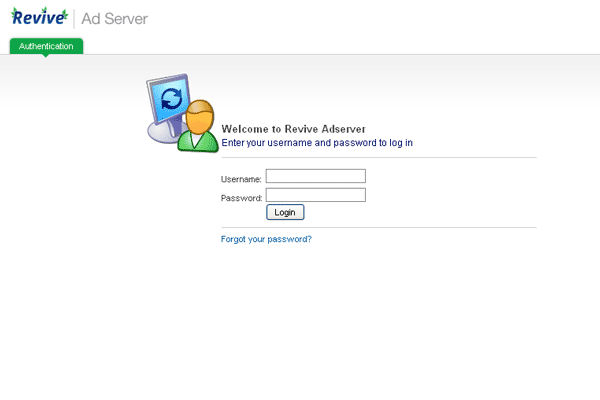Open the Authentication tab
Screen dimensions: 600x400
pos(46,46)
